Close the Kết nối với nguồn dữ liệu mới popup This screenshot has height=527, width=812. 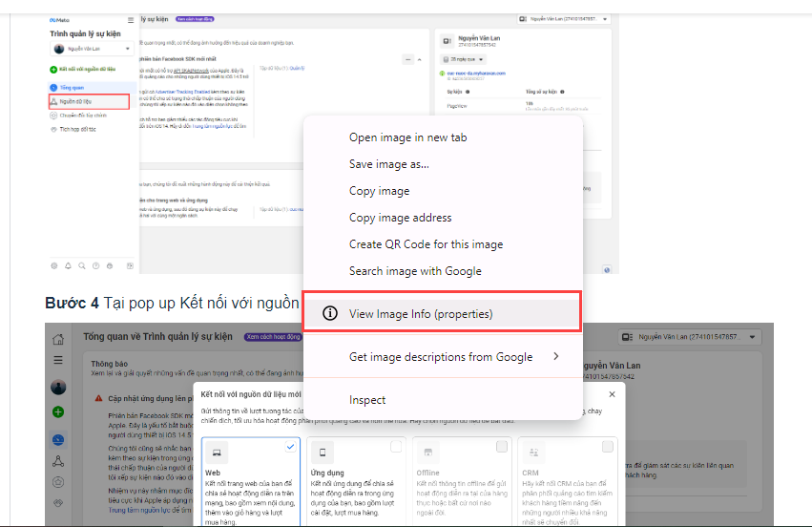click(613, 394)
